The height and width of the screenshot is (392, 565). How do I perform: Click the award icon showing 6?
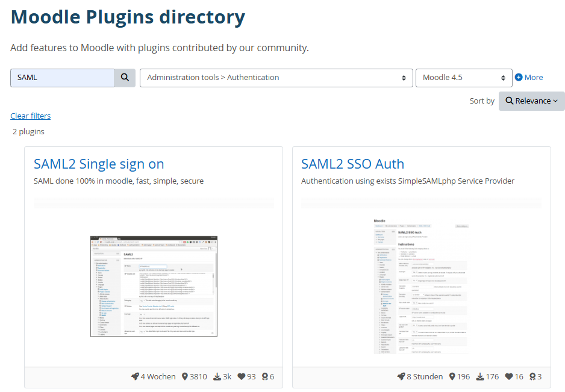click(x=264, y=377)
